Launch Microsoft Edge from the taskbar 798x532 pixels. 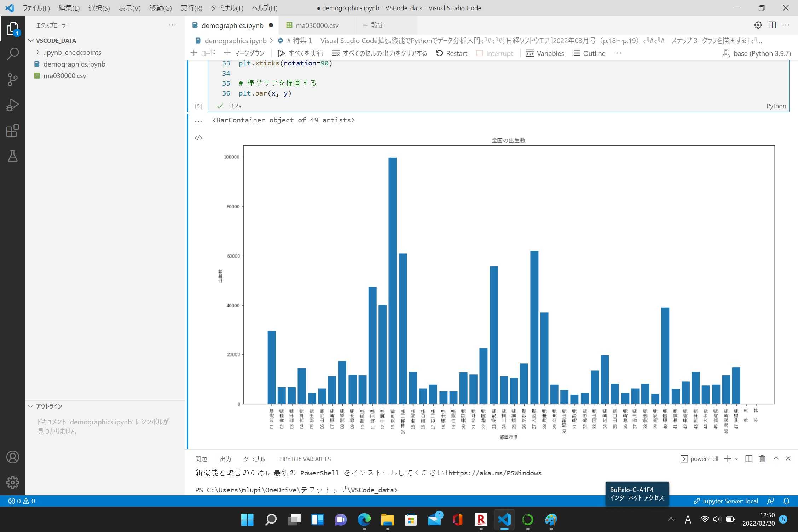tap(364, 520)
